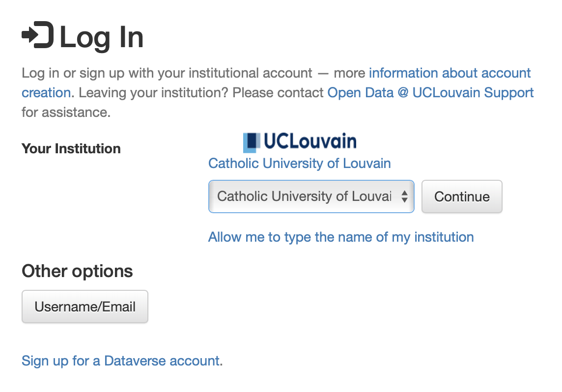Screen dimensions: 562x392
Task: Sign up for a Dataverse account
Action: pos(120,361)
